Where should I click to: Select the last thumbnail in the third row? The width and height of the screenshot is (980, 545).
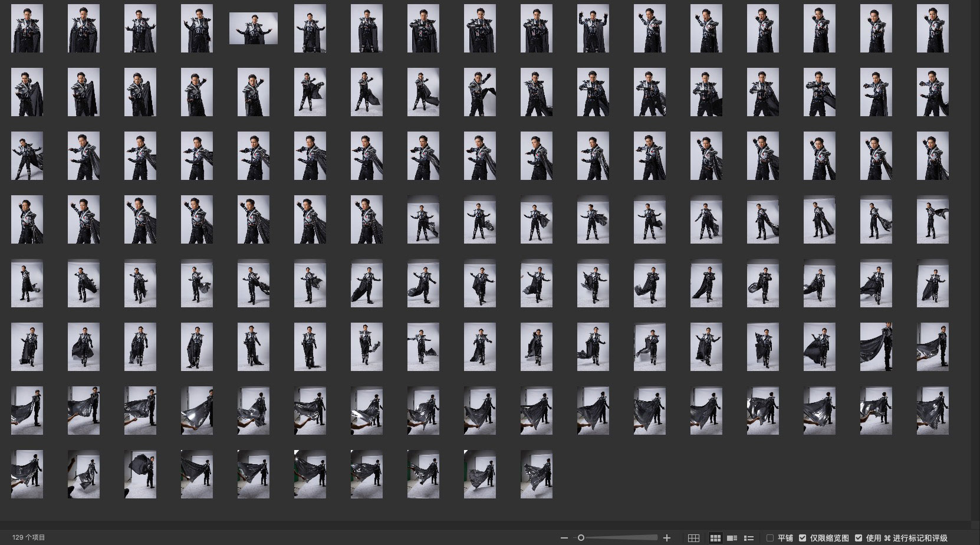tap(932, 156)
